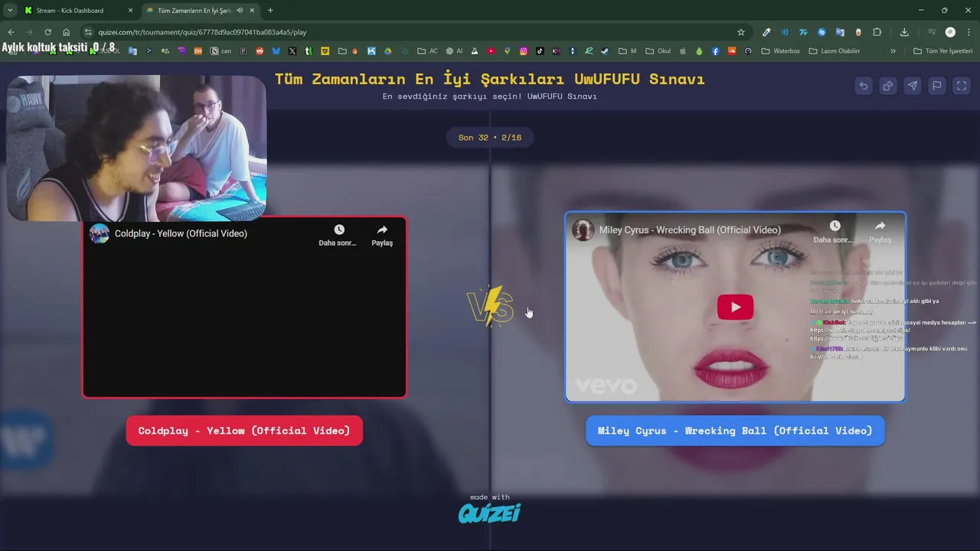
Task: Show hidden bookmarks with the double chevron
Action: (x=893, y=51)
